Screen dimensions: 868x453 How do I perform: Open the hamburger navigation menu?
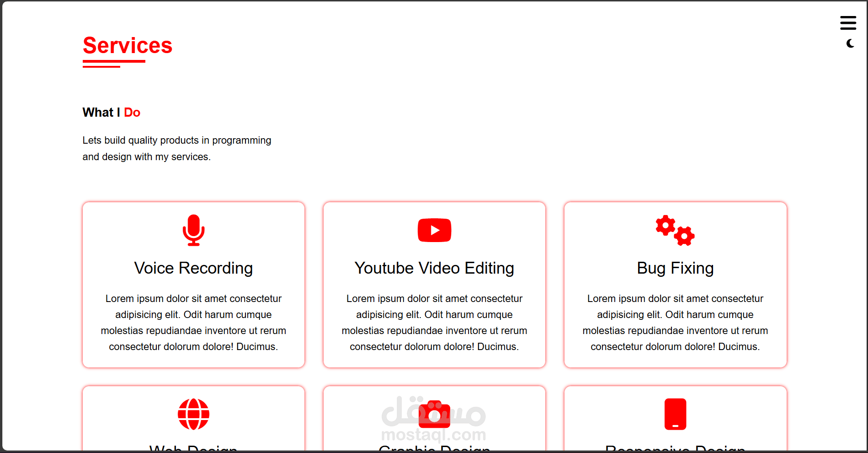click(x=848, y=23)
